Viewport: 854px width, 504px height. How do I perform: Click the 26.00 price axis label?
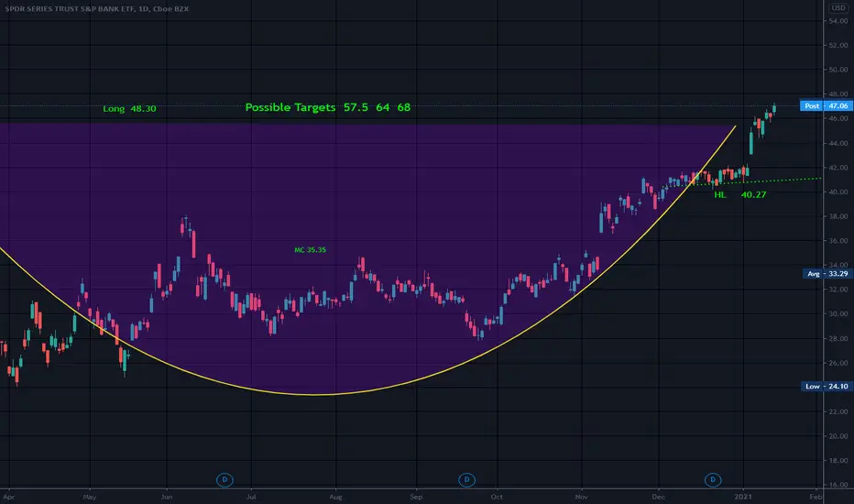[x=838, y=363]
